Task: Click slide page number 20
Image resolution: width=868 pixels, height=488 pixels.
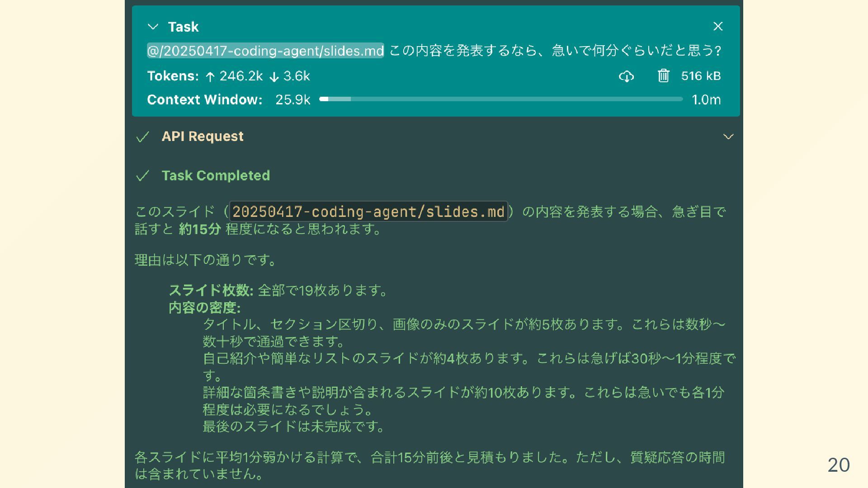Action: [x=838, y=465]
